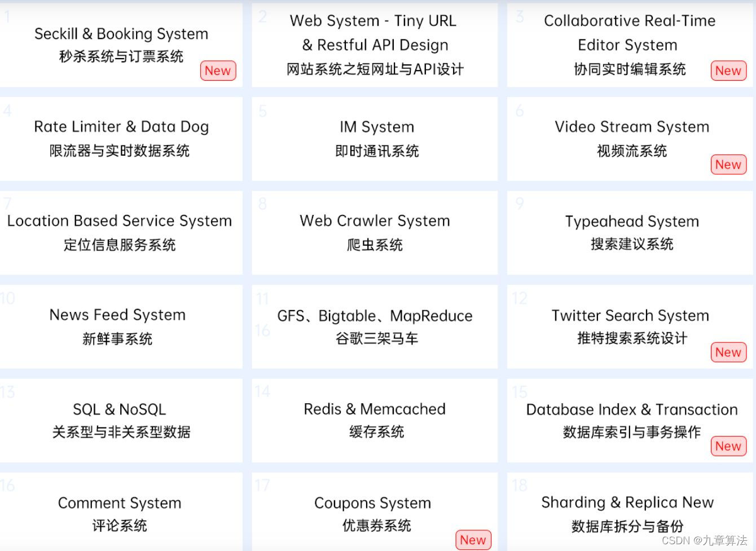Image resolution: width=756 pixels, height=551 pixels.
Task: Click the subtitle text 评论系统
Action: (x=120, y=526)
